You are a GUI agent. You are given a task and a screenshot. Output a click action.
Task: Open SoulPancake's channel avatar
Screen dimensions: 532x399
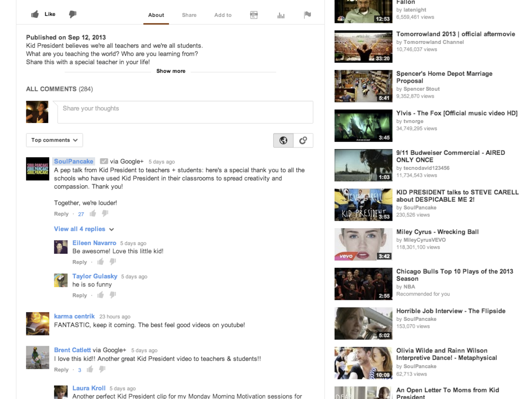coord(38,169)
